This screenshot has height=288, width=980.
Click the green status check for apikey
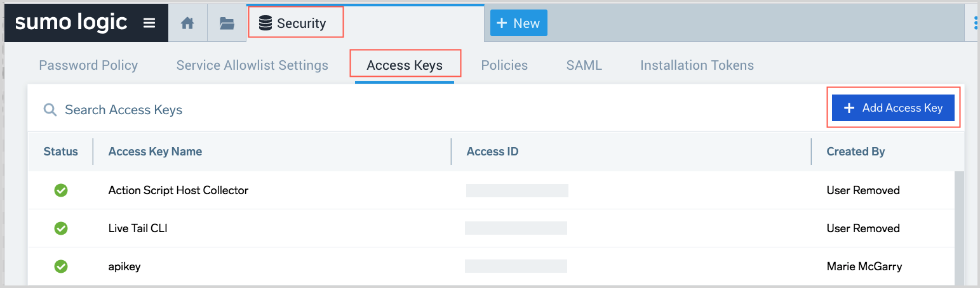pos(61,266)
